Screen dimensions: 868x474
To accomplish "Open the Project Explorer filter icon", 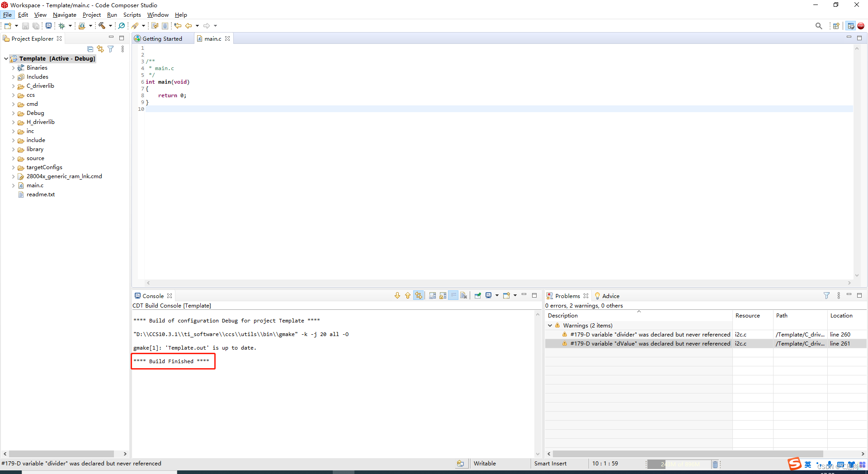I will tap(111, 49).
